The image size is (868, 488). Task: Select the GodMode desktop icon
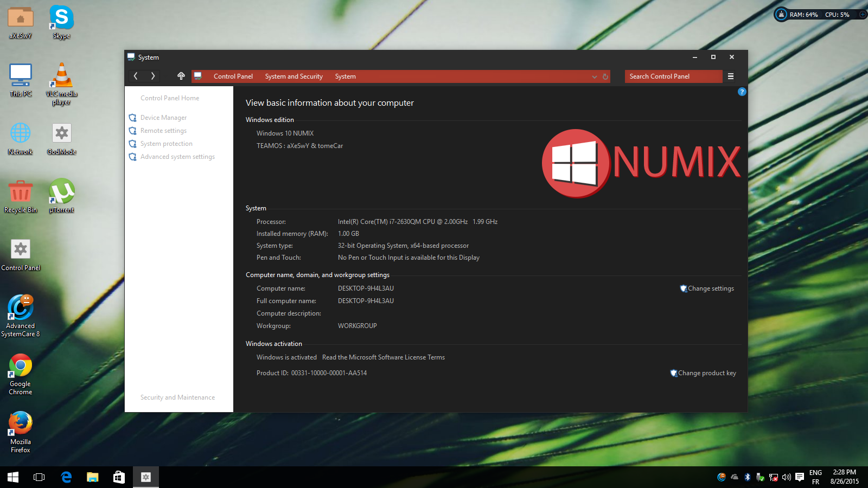61,138
